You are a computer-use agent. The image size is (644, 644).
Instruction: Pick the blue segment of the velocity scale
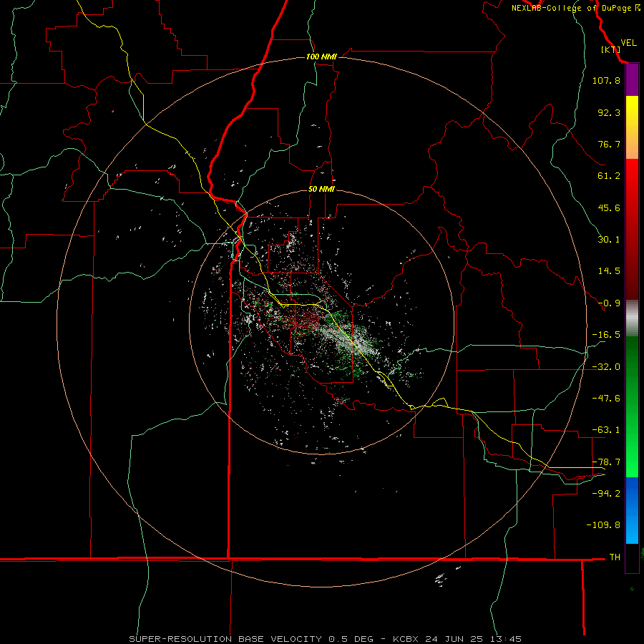point(632,510)
